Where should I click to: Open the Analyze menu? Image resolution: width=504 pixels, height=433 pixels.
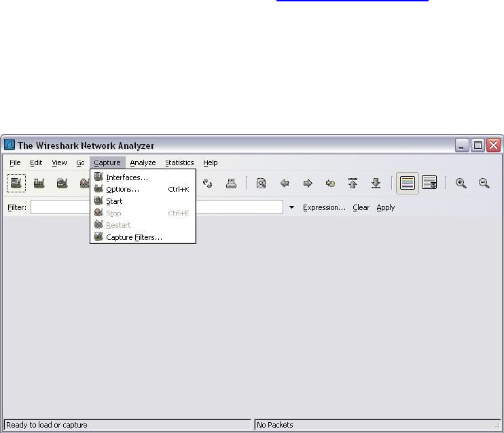(x=143, y=162)
